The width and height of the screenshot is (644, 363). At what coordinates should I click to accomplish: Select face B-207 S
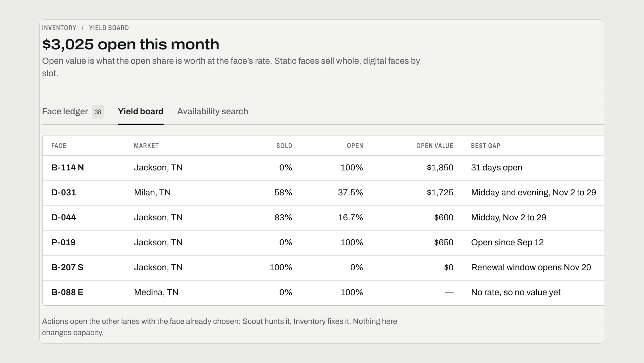click(67, 267)
